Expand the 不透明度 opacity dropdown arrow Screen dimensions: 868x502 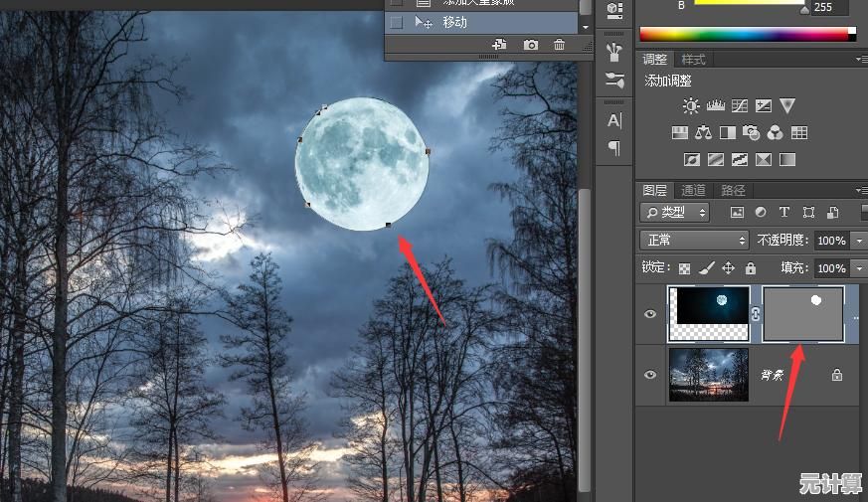coord(856,241)
